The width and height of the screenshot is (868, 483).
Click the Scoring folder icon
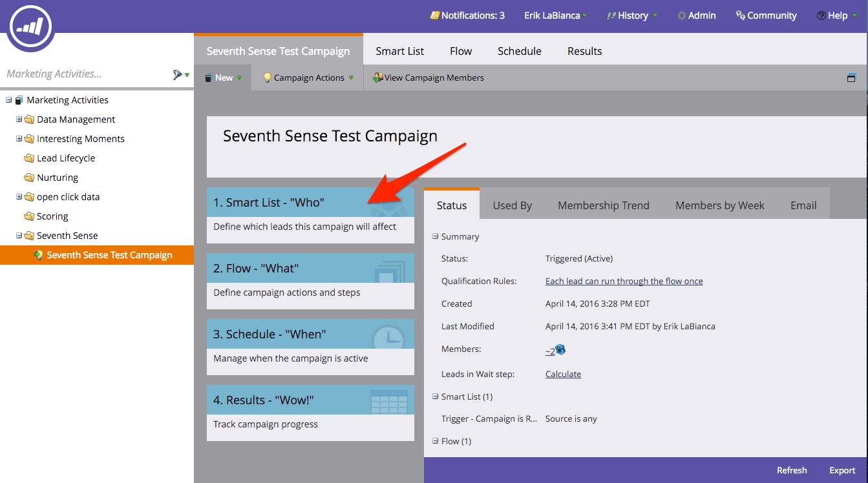pos(29,216)
